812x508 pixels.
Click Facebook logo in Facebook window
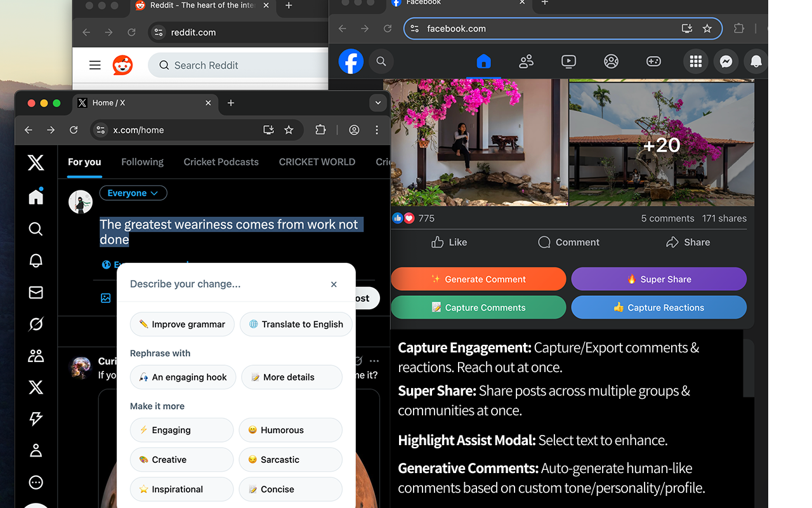pos(351,62)
